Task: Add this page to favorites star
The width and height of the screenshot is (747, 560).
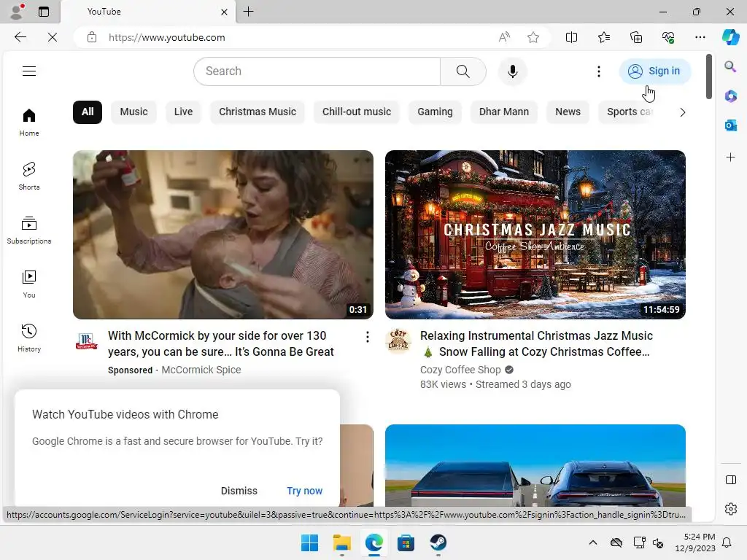Action: pyautogui.click(x=533, y=37)
